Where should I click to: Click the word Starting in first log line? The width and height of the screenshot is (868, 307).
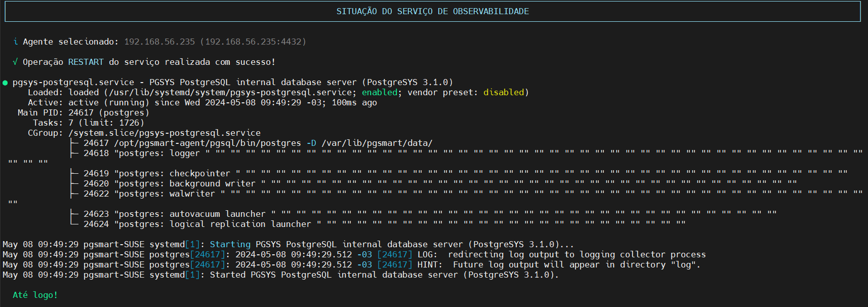(230, 244)
